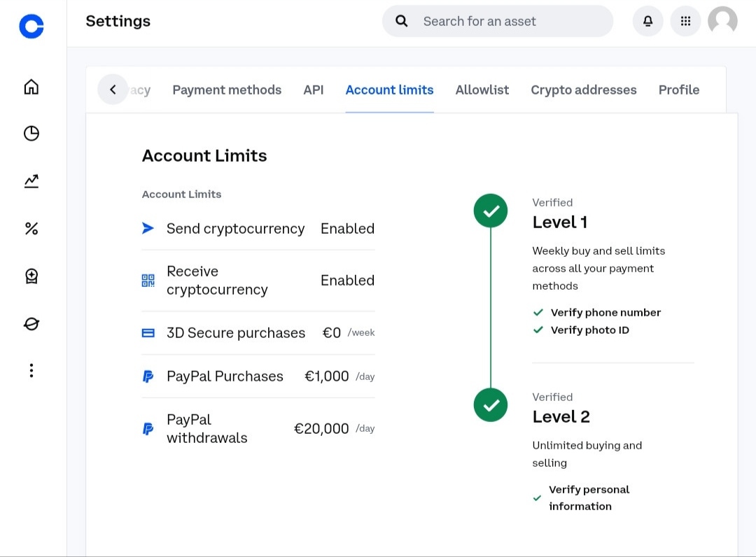The width and height of the screenshot is (756, 557).
Task: Open notifications bell icon
Action: coord(647,21)
